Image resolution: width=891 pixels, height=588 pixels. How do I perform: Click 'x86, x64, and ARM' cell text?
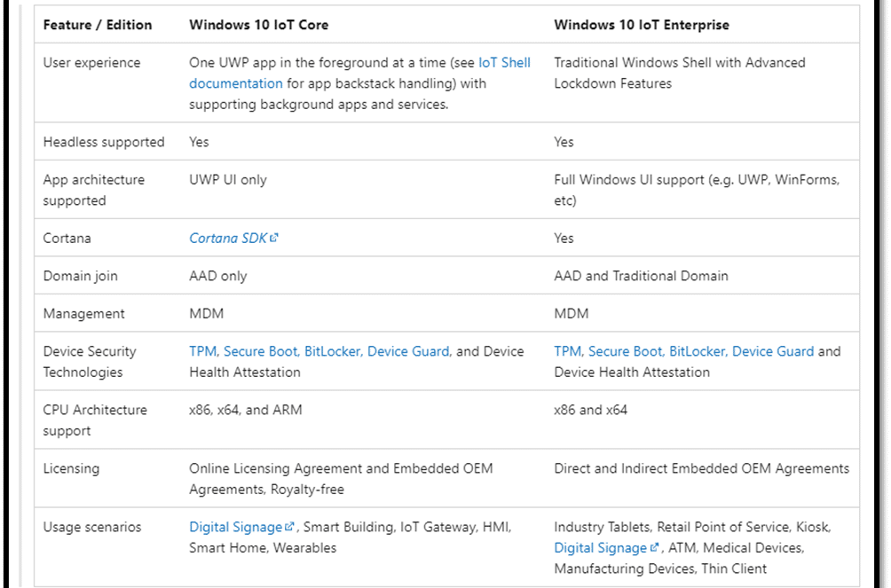pos(246,410)
